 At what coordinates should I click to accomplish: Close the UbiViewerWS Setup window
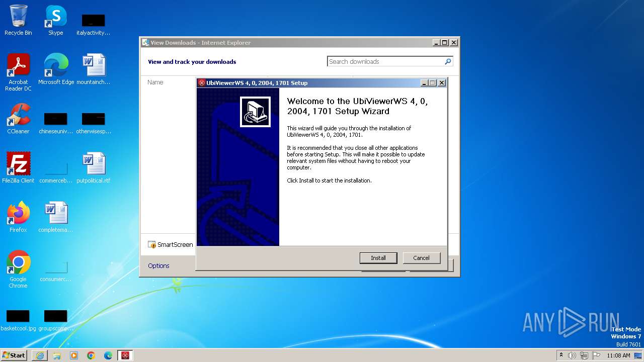pos(442,83)
